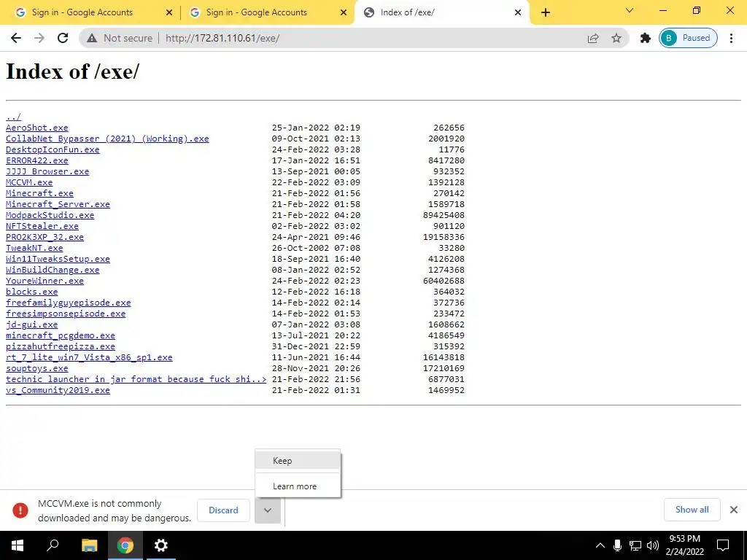Show hidden system tray icons
The image size is (747, 560).
pyautogui.click(x=600, y=545)
